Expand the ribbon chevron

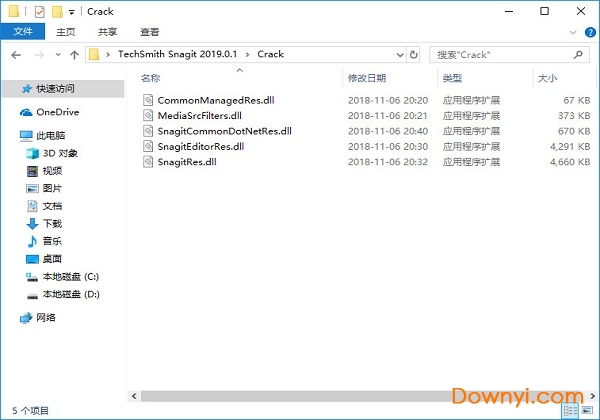pos(573,32)
